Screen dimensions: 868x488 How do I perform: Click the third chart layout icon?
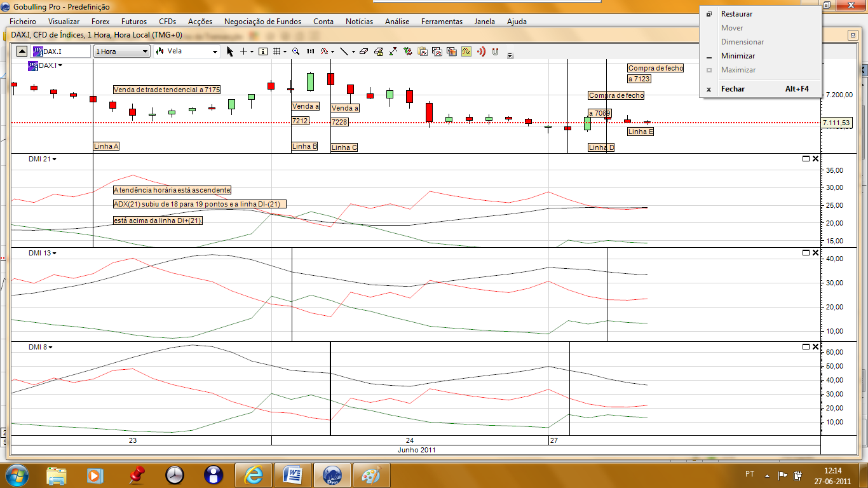452,51
